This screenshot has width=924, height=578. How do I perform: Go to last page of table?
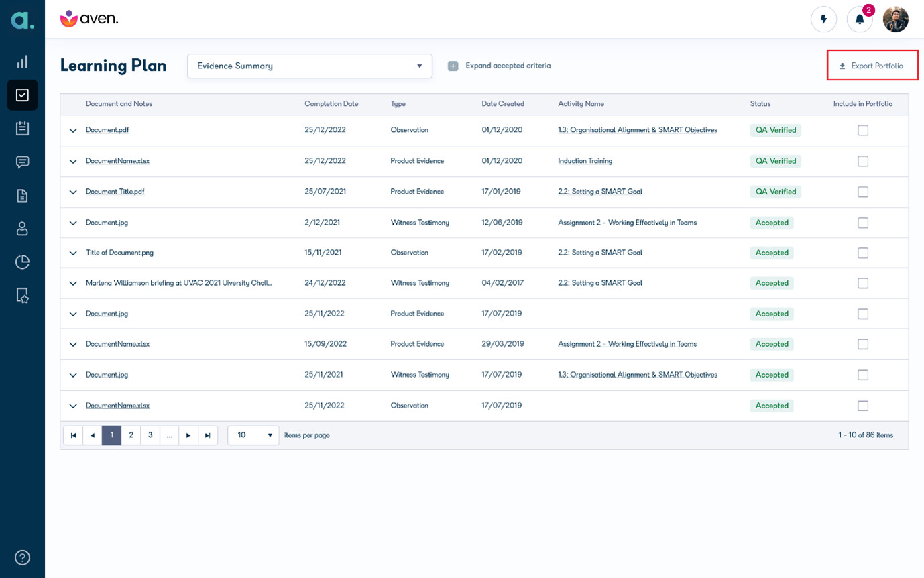[208, 435]
